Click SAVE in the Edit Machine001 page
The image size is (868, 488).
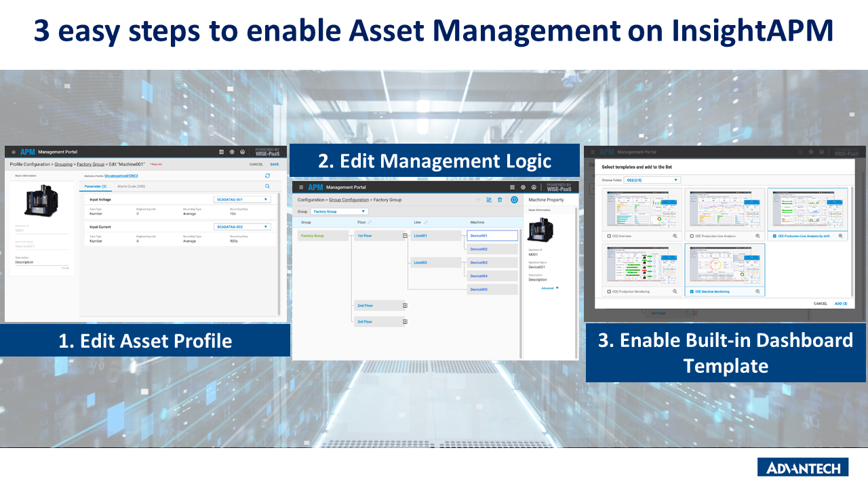coord(274,164)
